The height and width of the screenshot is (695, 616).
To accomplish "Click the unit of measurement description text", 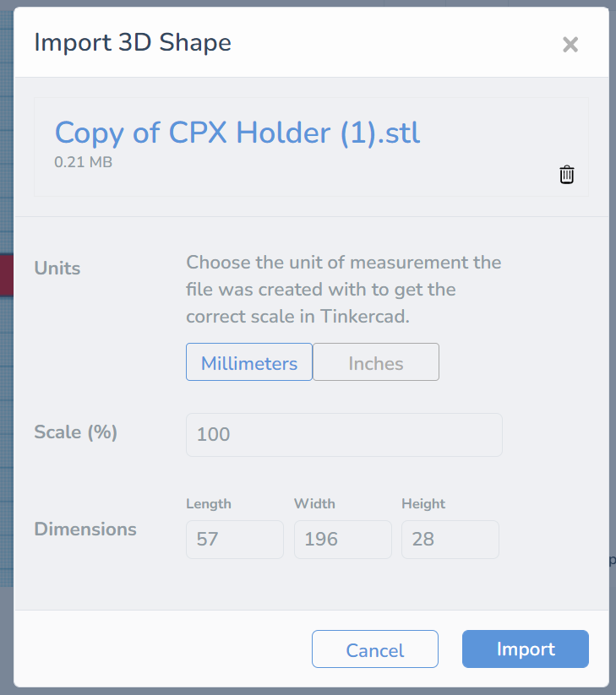I will click(344, 290).
